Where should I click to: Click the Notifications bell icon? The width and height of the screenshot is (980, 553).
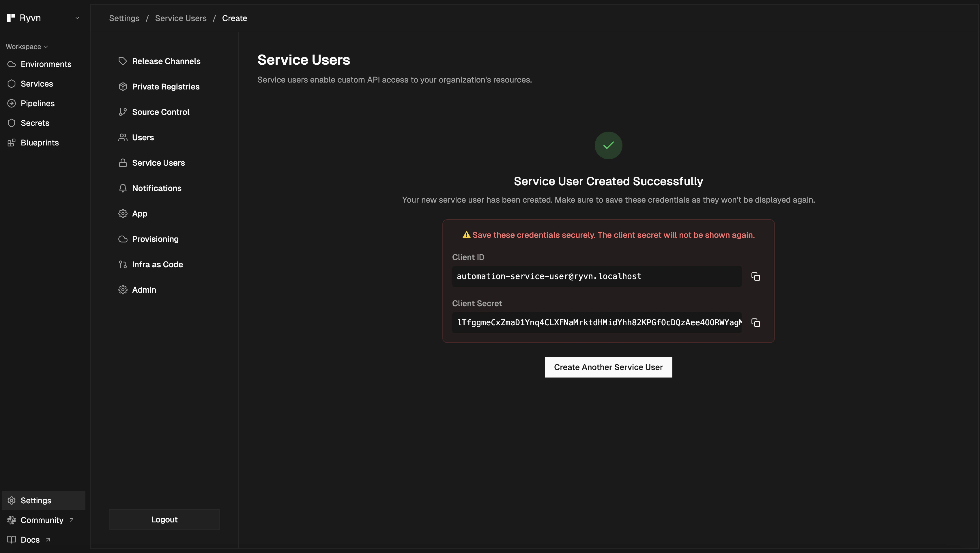(122, 188)
